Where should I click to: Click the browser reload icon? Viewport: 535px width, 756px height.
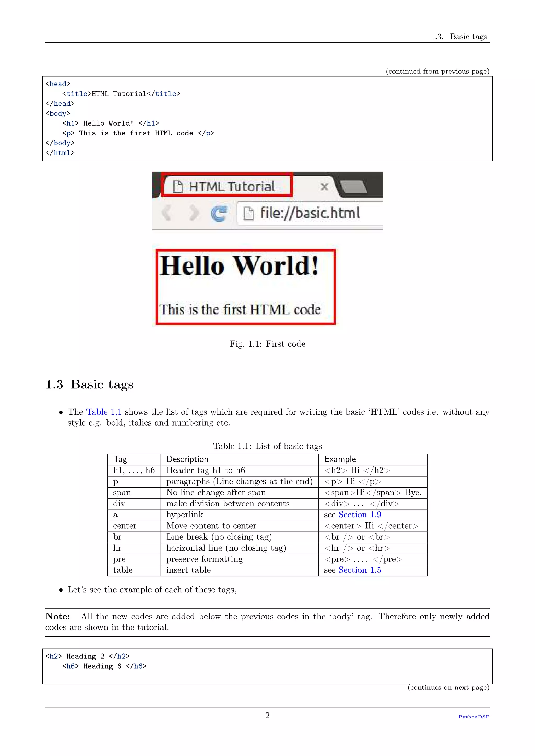click(x=219, y=213)
